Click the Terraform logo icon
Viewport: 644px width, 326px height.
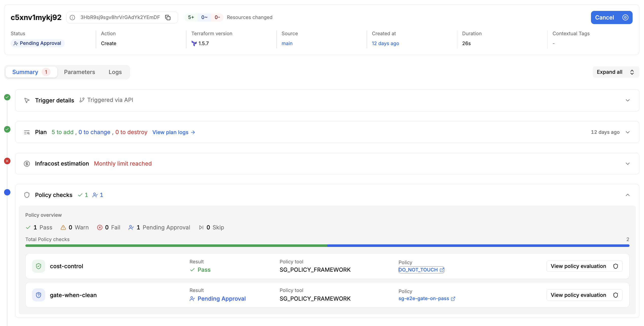coord(194,43)
